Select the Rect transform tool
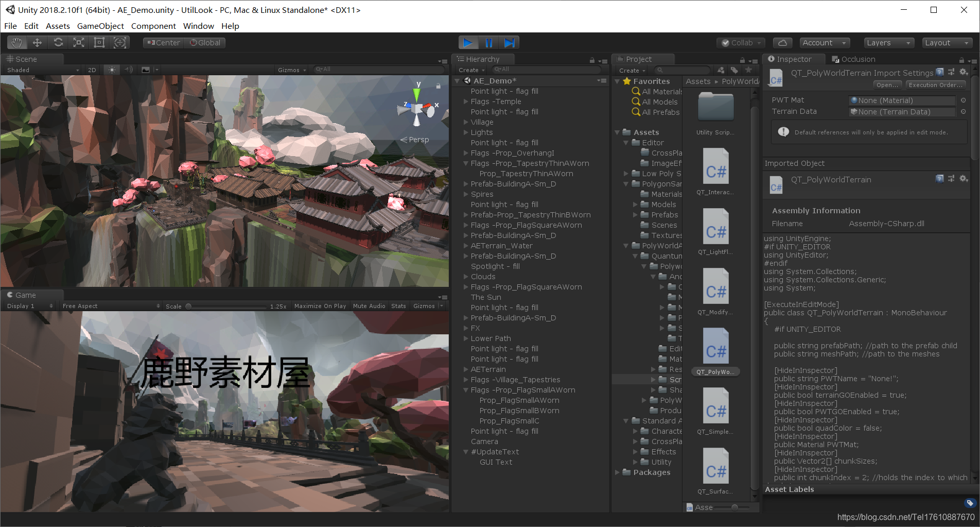 99,43
